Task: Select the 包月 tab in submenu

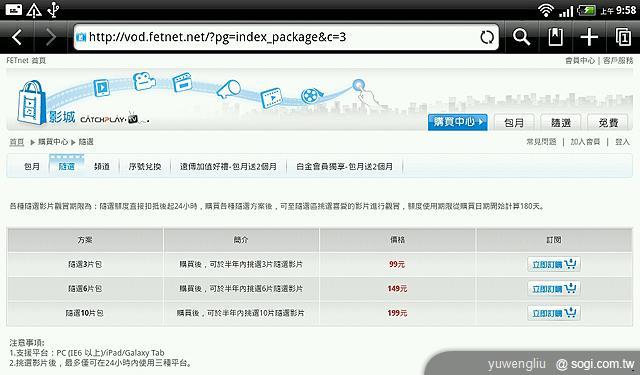Action: click(x=32, y=166)
